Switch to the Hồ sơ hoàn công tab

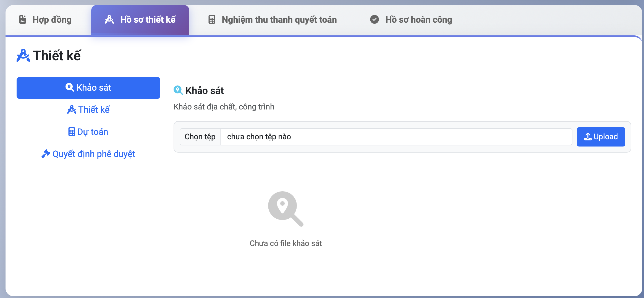[419, 19]
